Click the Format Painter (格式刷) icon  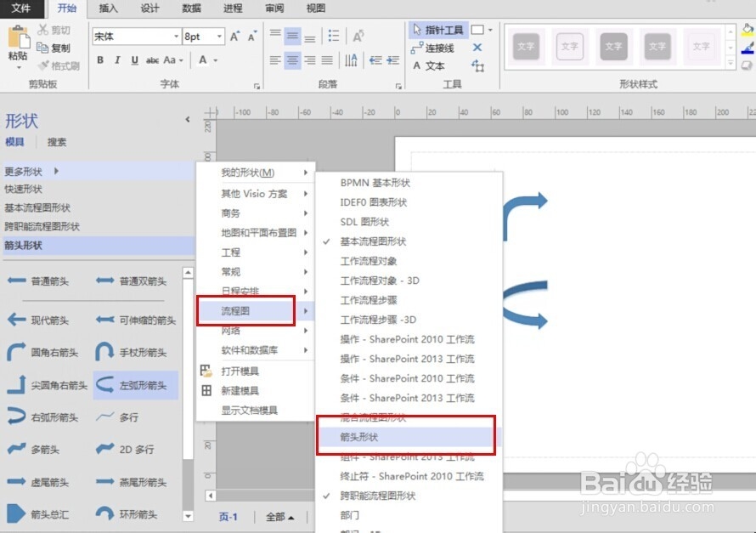(x=43, y=65)
